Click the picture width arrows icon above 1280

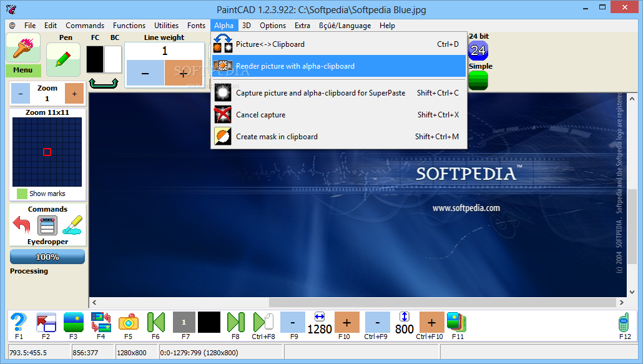320,317
